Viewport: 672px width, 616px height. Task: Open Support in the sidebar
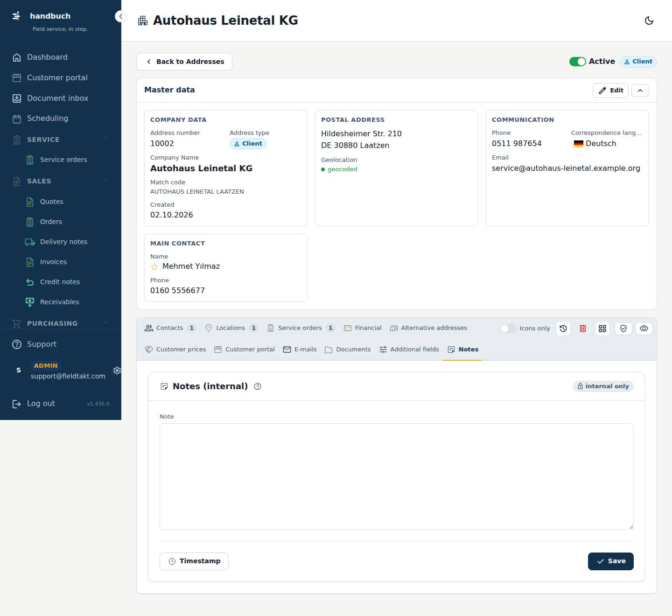61,344
